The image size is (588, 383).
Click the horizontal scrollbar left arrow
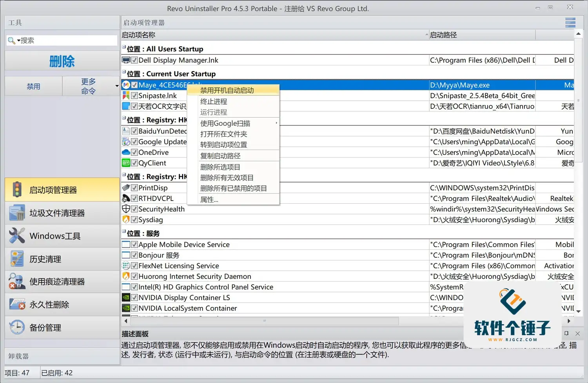point(125,321)
